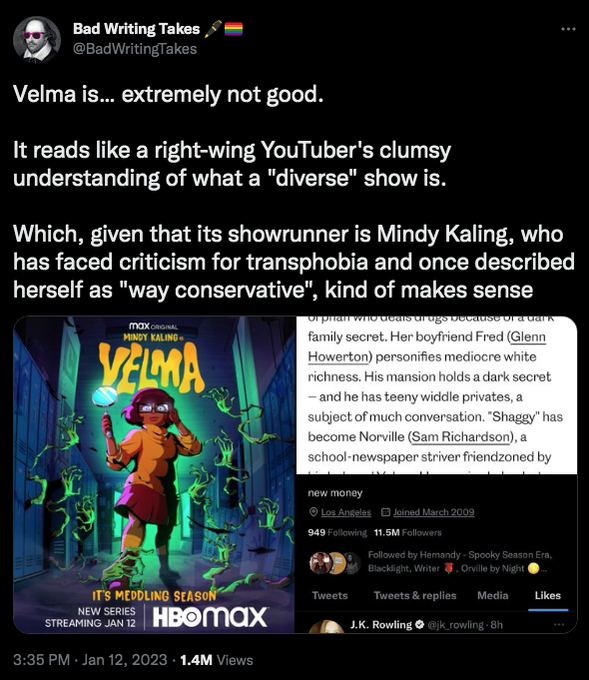The height and width of the screenshot is (680, 589).
Task: Click the Bad Writing Takes profile avatar
Action: point(37,39)
